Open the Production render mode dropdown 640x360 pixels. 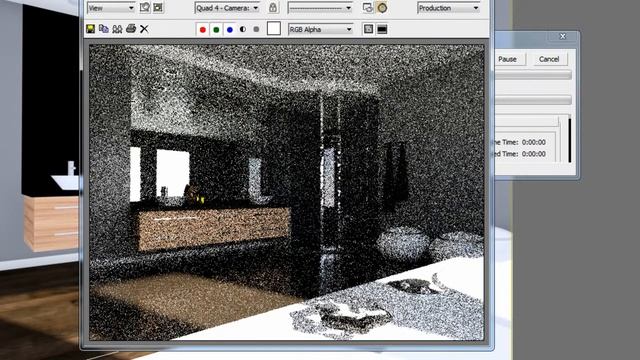(448, 8)
